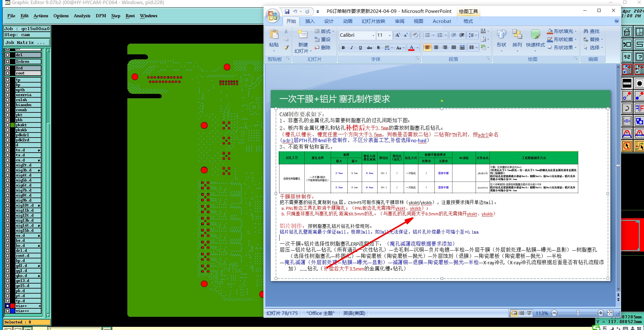Open the Paragraph group dialog launcher

(488, 59)
